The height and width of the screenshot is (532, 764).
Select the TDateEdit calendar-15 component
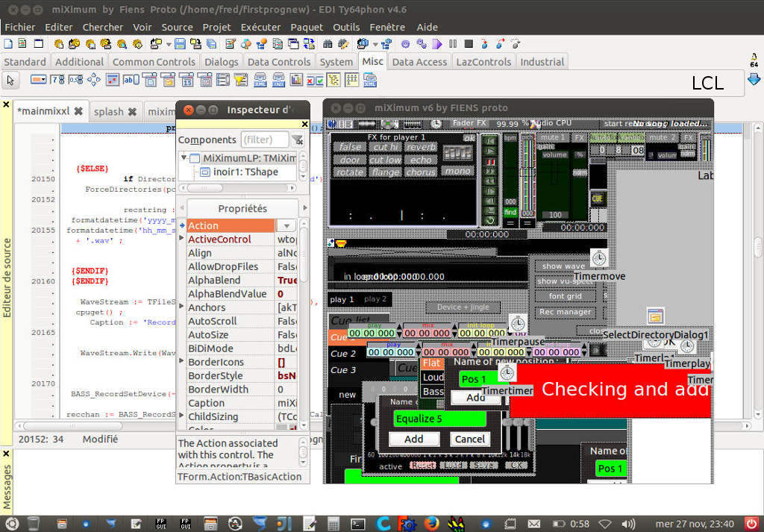click(186, 79)
